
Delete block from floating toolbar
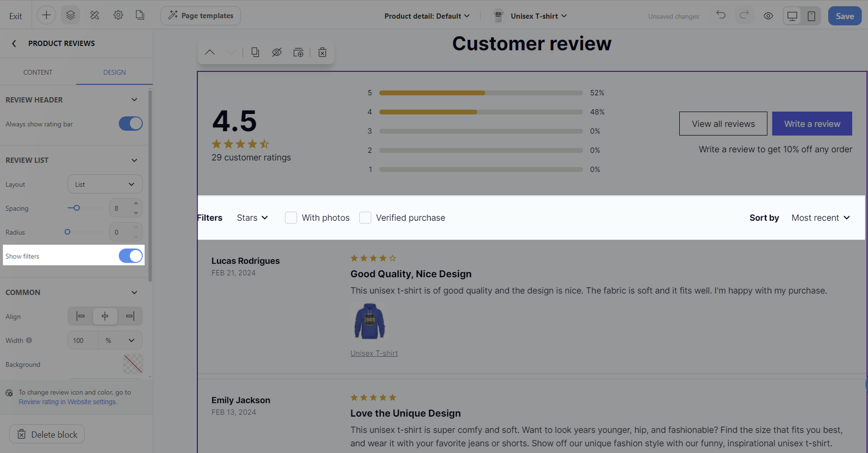pyautogui.click(x=322, y=52)
